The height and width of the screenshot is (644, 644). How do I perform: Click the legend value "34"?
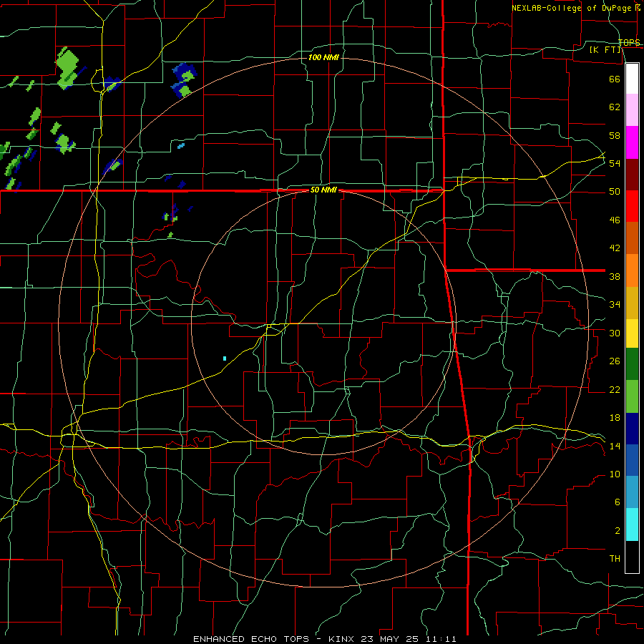[615, 304]
